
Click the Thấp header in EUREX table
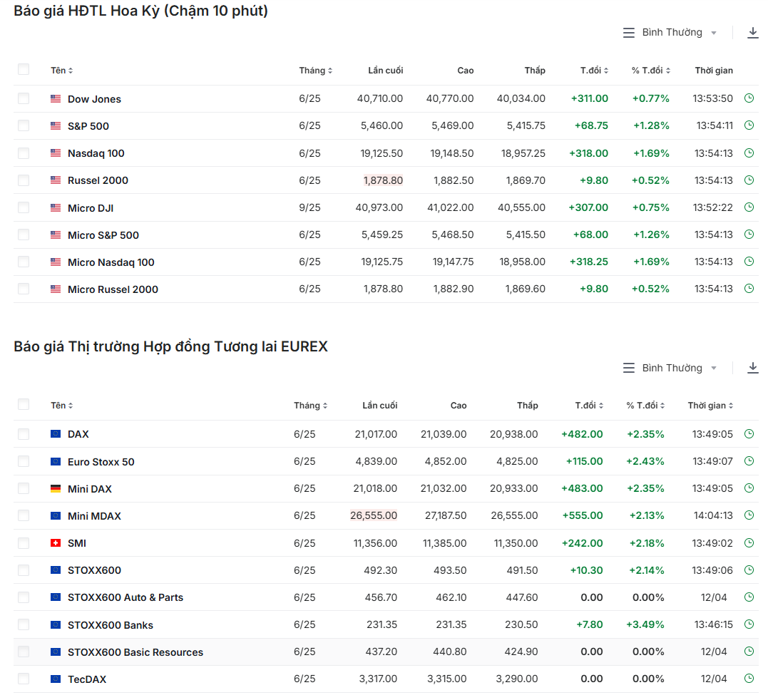pyautogui.click(x=528, y=406)
